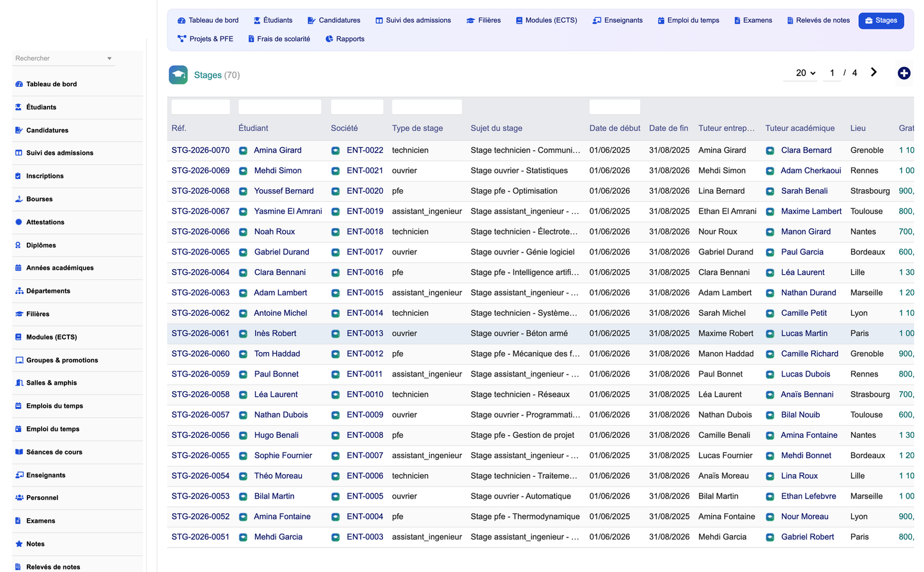Click the add new stage plus icon
This screenshot has height=572, width=924.
[x=904, y=73]
